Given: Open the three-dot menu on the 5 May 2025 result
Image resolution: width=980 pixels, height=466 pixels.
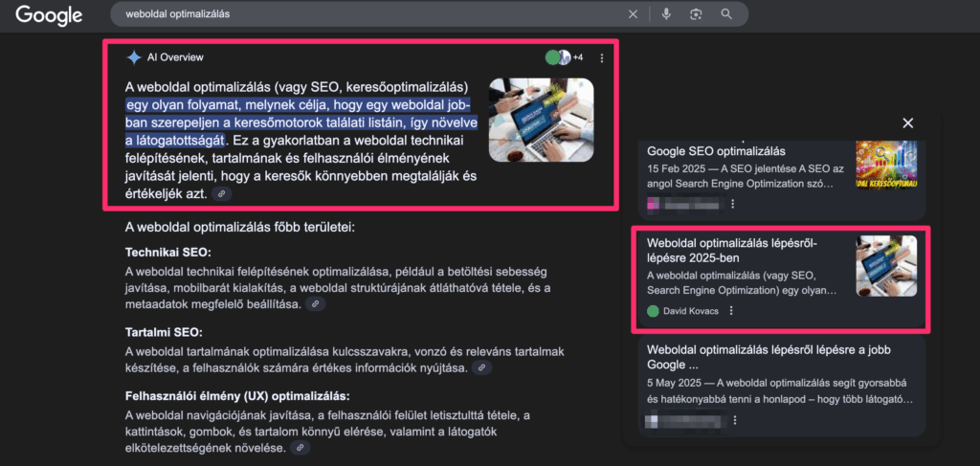Looking at the screenshot, I should pos(733,420).
